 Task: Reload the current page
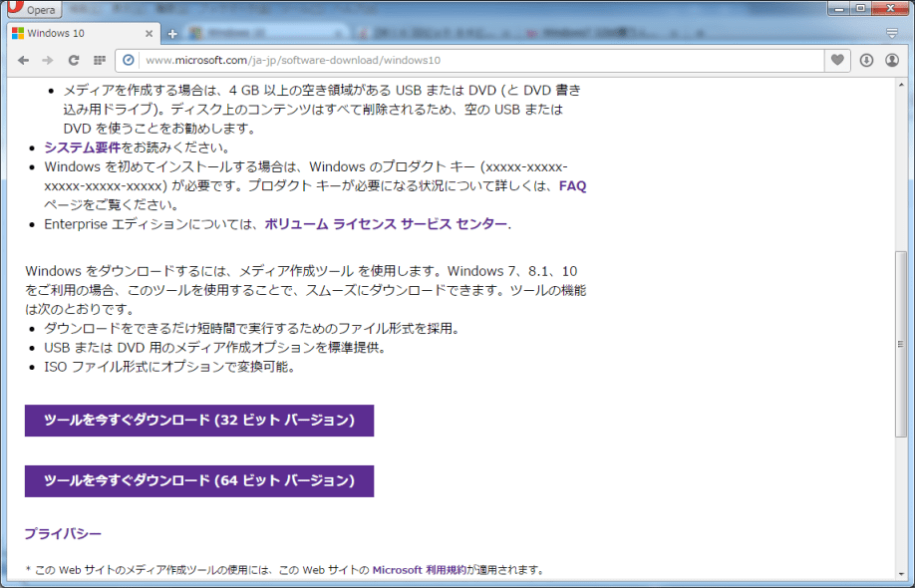[73, 61]
